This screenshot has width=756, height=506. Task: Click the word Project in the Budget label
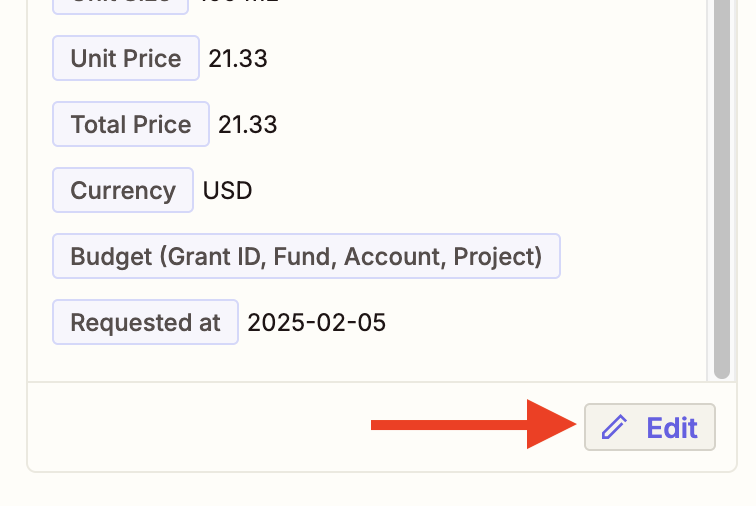(497, 256)
